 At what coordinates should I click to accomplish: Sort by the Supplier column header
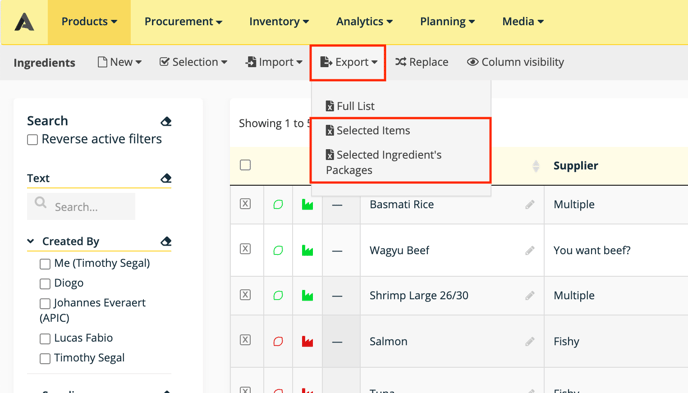pyautogui.click(x=576, y=166)
